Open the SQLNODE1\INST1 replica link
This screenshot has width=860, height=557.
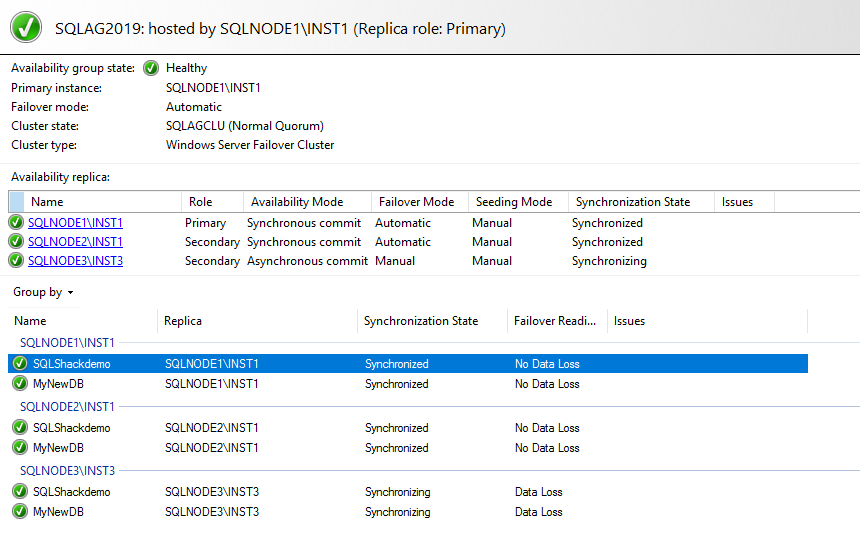pos(75,223)
